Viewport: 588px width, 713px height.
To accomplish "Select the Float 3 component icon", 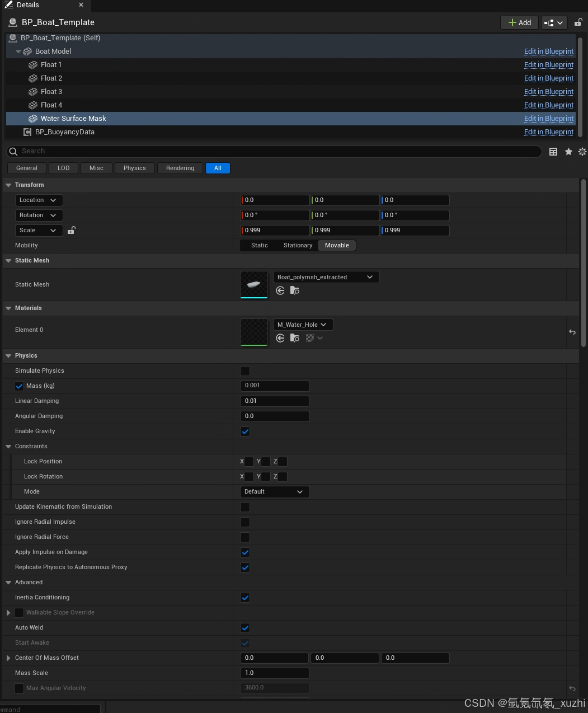I will point(33,92).
